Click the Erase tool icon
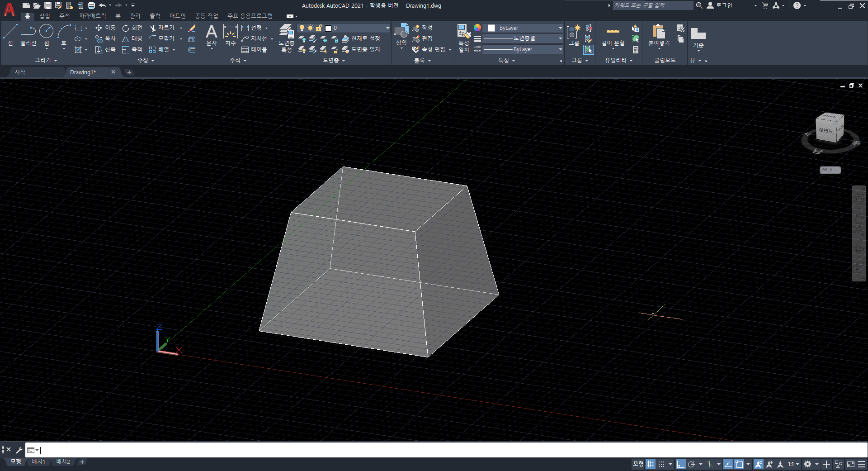The width and height of the screenshot is (868, 471). 192,28
